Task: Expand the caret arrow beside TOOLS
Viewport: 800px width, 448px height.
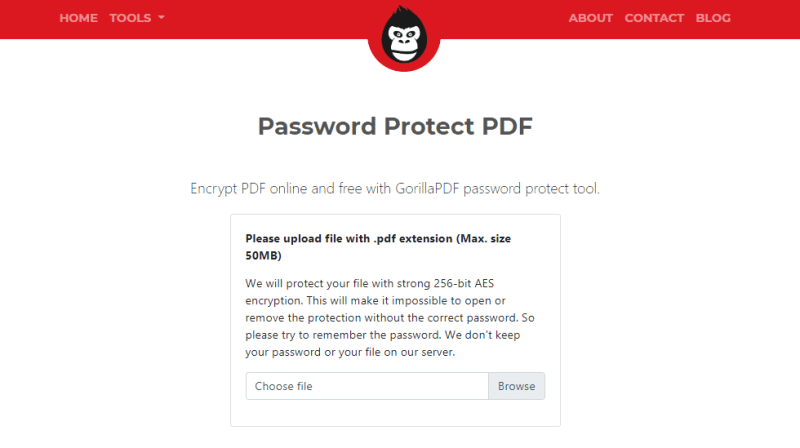Action: point(161,18)
